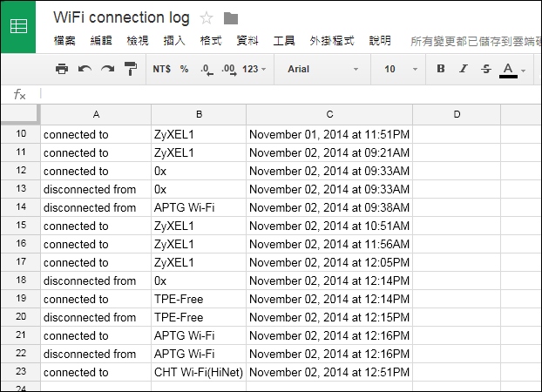Click the row 11 ZyXEL1 cell
542x392 pixels.
pyautogui.click(x=199, y=152)
